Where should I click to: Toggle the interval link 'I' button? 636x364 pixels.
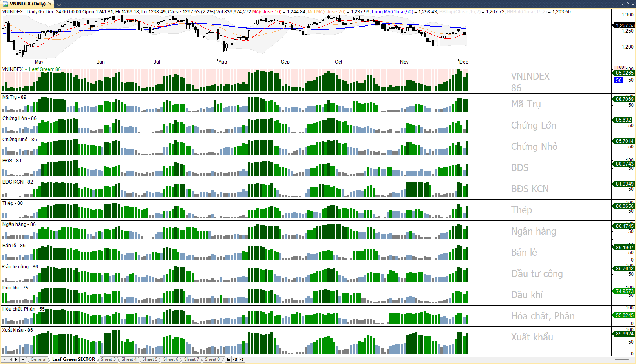pyautogui.click(x=241, y=359)
